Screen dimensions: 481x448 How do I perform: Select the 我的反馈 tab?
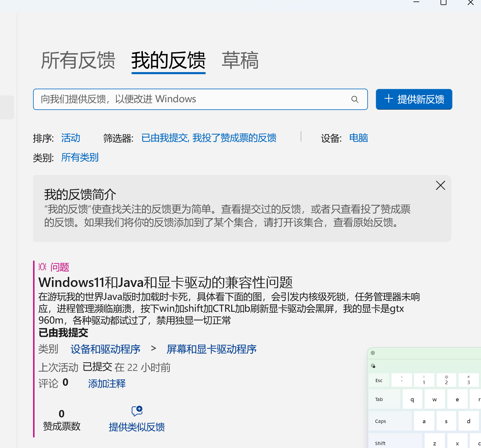(168, 61)
